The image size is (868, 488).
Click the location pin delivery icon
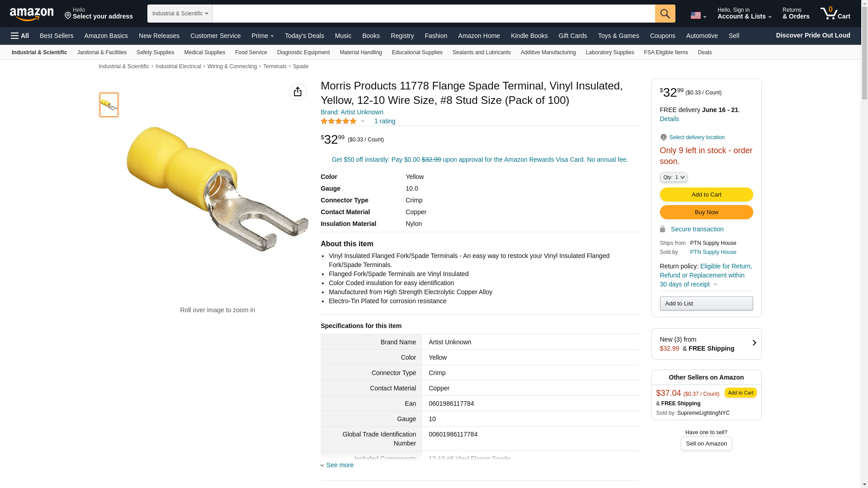tap(663, 137)
